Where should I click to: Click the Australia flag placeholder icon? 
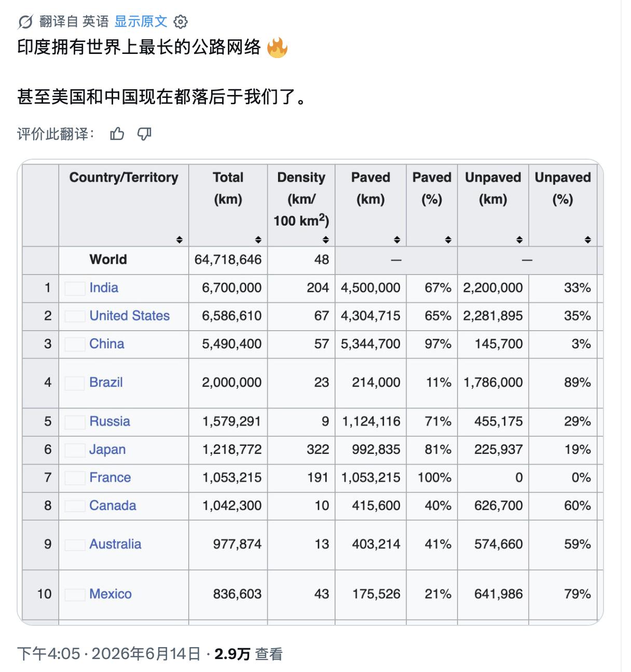click(75, 544)
